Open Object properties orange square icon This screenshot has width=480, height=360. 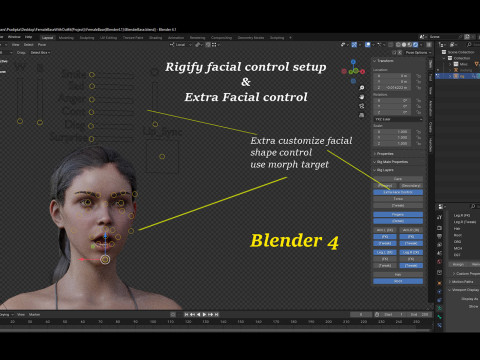pos(439,283)
